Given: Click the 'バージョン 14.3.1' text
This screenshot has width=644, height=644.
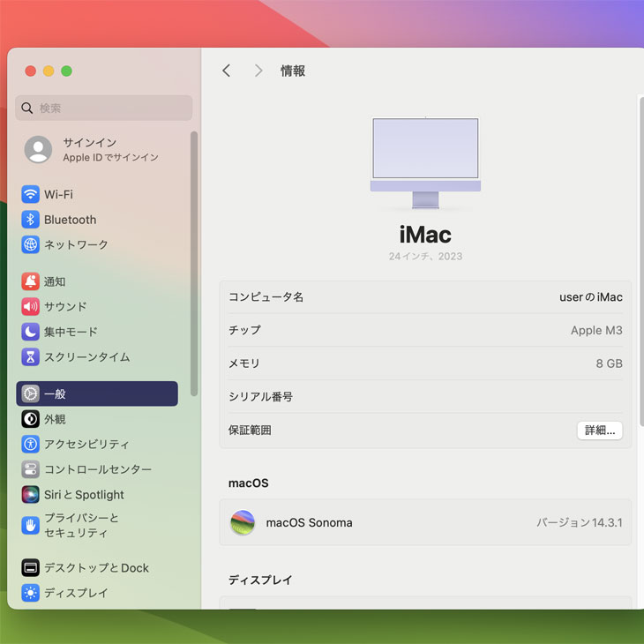Looking at the screenshot, I should point(580,522).
